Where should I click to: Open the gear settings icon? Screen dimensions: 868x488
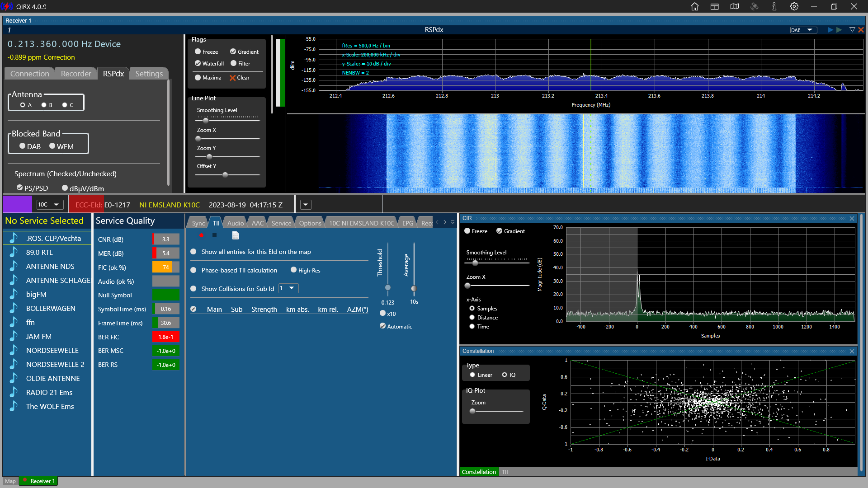pyautogui.click(x=794, y=6)
